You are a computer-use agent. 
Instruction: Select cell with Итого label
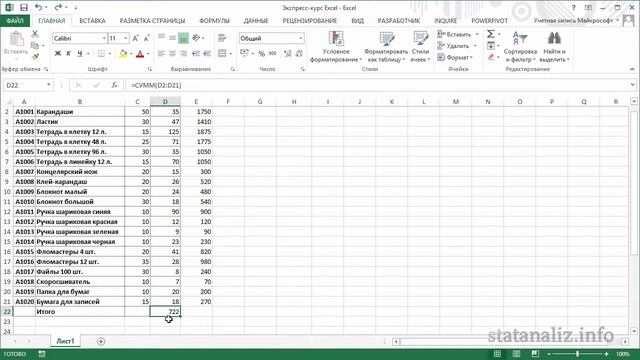(80, 311)
